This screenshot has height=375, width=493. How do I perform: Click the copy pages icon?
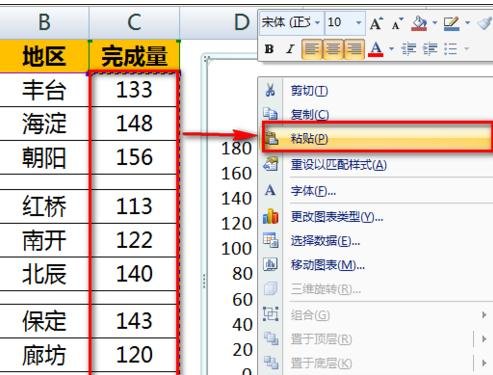click(270, 114)
